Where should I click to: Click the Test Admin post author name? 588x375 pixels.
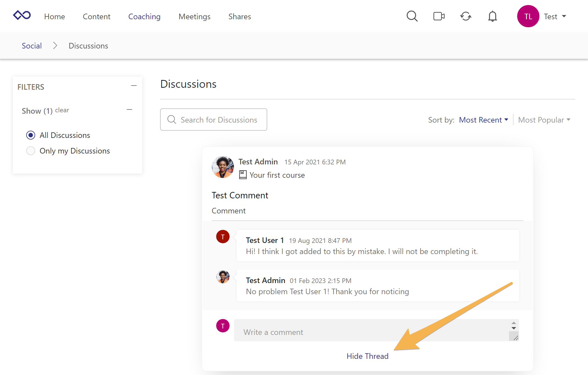click(258, 162)
